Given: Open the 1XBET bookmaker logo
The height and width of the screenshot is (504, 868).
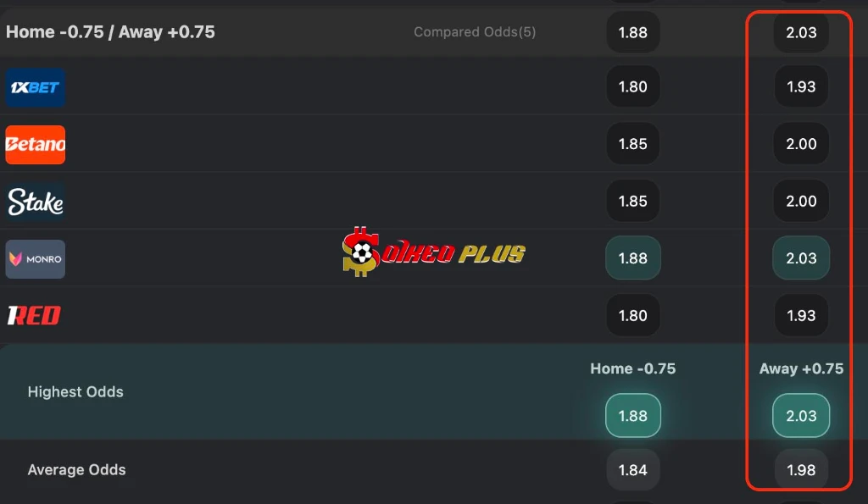Looking at the screenshot, I should (x=36, y=87).
